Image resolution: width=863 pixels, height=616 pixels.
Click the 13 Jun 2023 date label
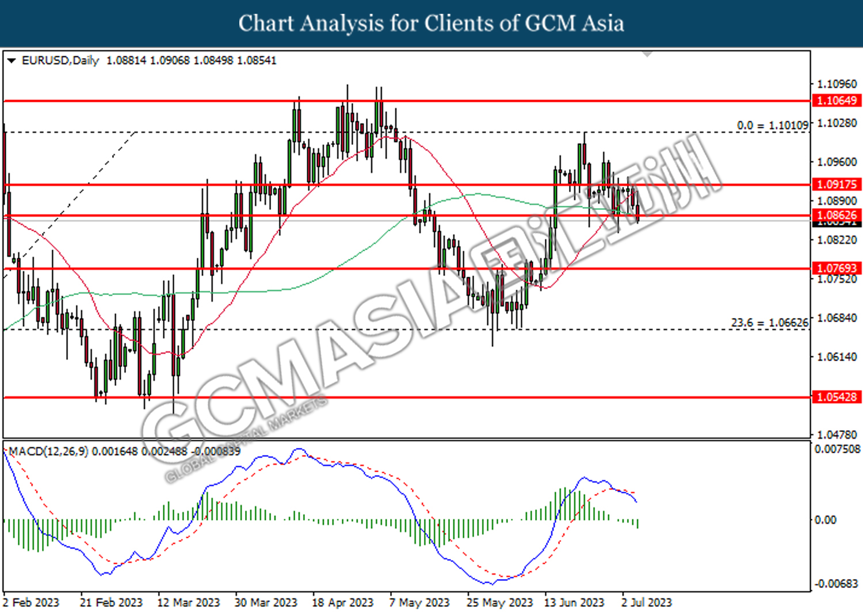(x=574, y=602)
